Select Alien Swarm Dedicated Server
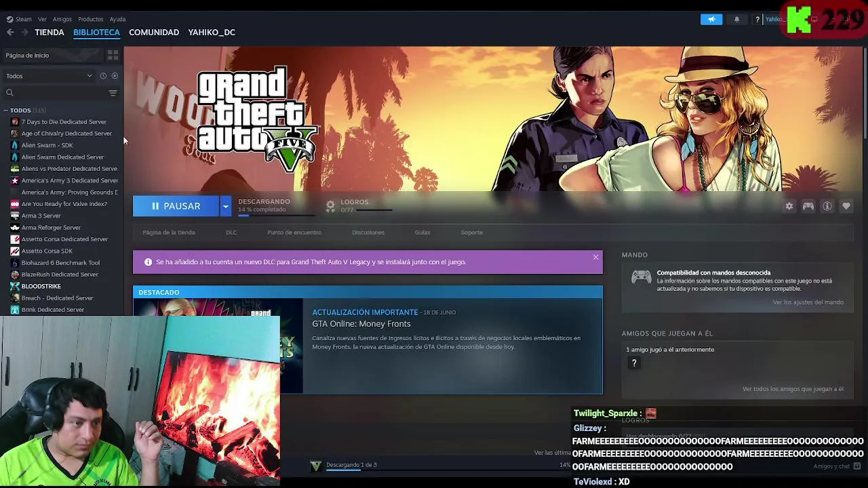868x488 pixels. [x=61, y=157]
